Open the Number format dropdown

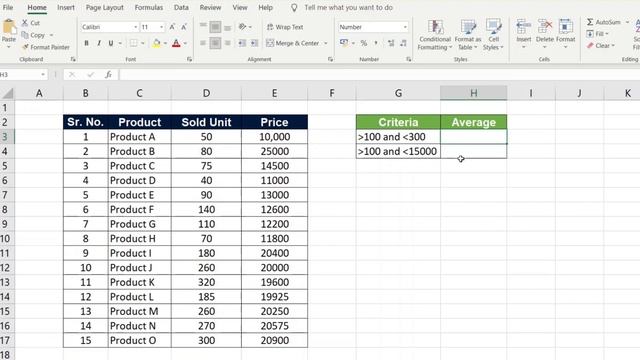(405, 27)
